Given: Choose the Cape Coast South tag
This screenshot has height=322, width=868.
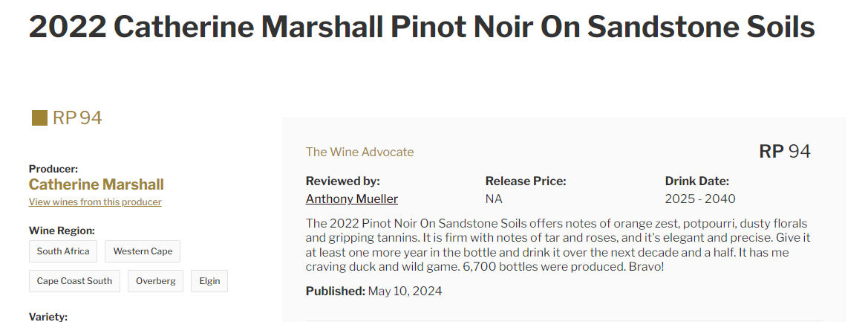Looking at the screenshot, I should point(74,281).
